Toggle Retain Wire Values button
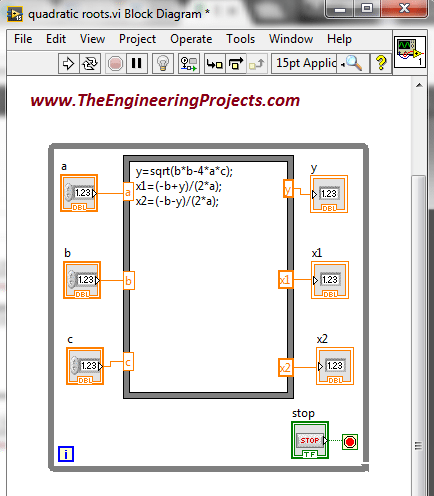This screenshot has width=434, height=496. 189,63
